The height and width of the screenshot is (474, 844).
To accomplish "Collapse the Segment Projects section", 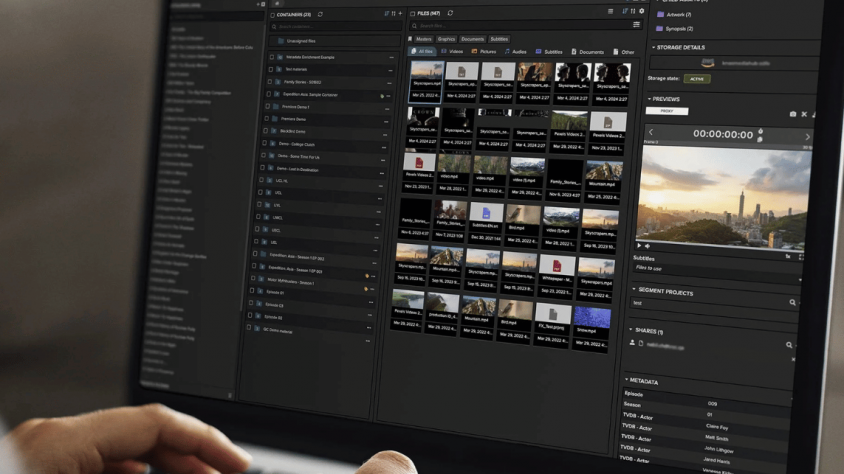I will [634, 289].
